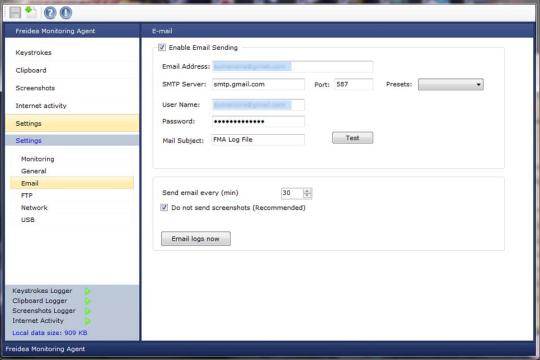
Task: Click the Password field
Action: click(x=258, y=121)
